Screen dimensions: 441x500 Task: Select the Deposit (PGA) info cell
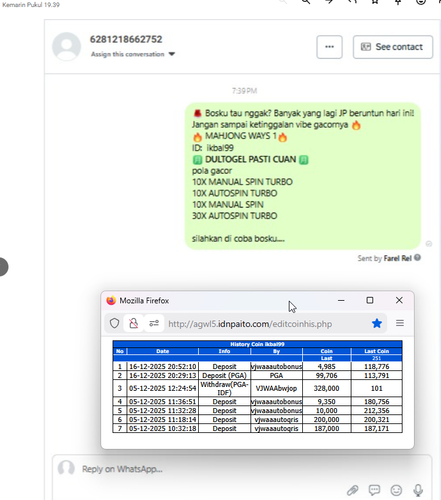(224, 375)
